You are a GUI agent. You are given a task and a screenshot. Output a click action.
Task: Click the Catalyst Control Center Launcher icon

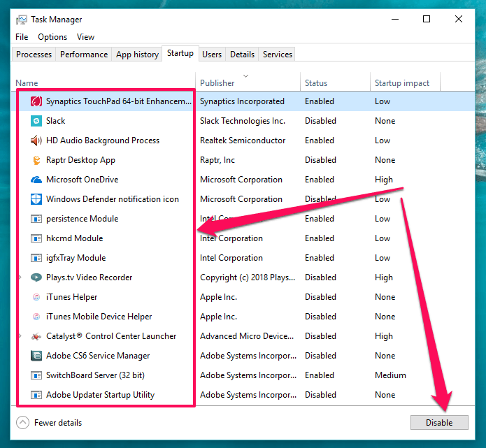click(36, 336)
